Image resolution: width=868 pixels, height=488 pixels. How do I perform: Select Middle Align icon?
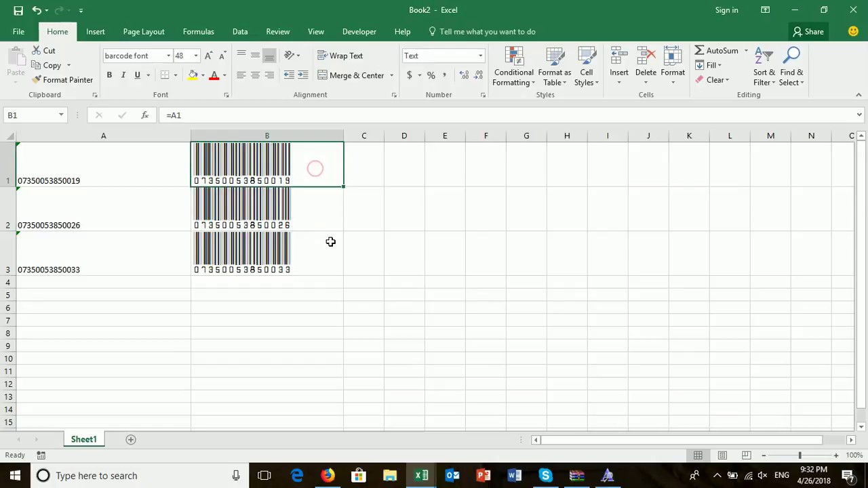pos(255,56)
